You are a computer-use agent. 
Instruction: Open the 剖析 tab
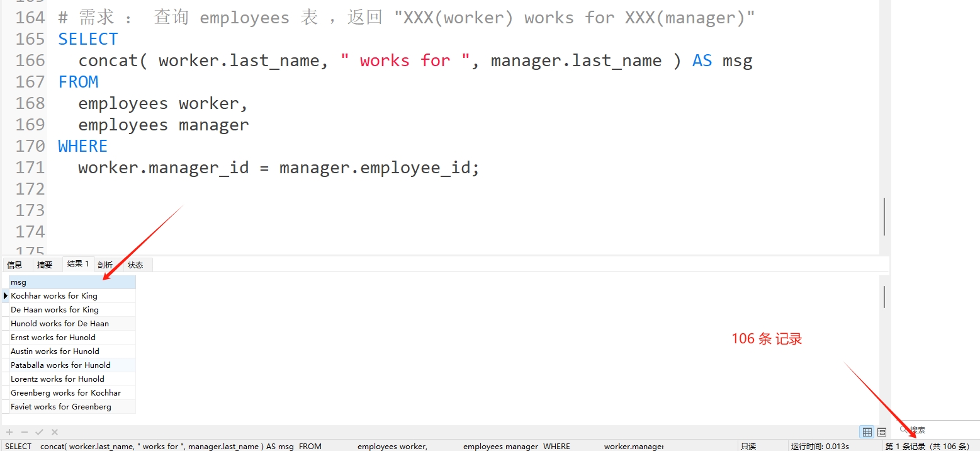point(105,265)
